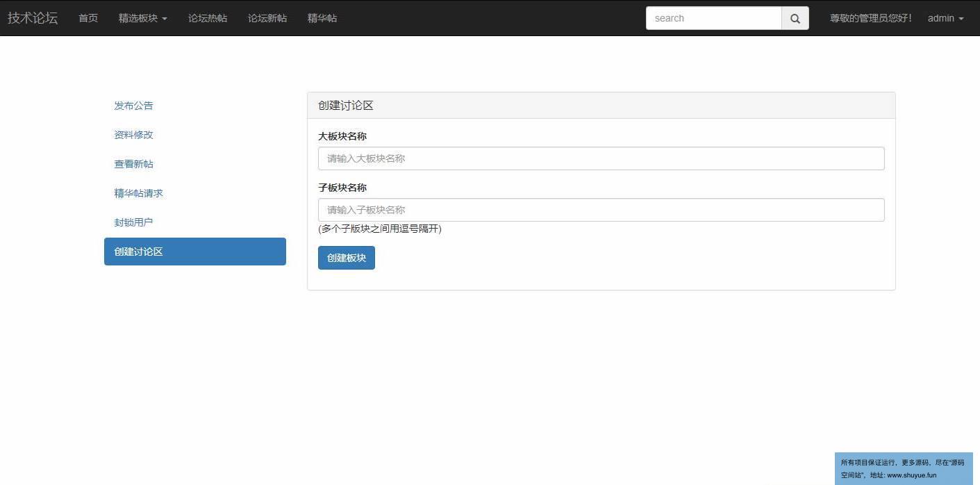The width and height of the screenshot is (980, 485).
Task: Click the 多个子版块之间用逗号隔开 hint text
Action: 380,229
